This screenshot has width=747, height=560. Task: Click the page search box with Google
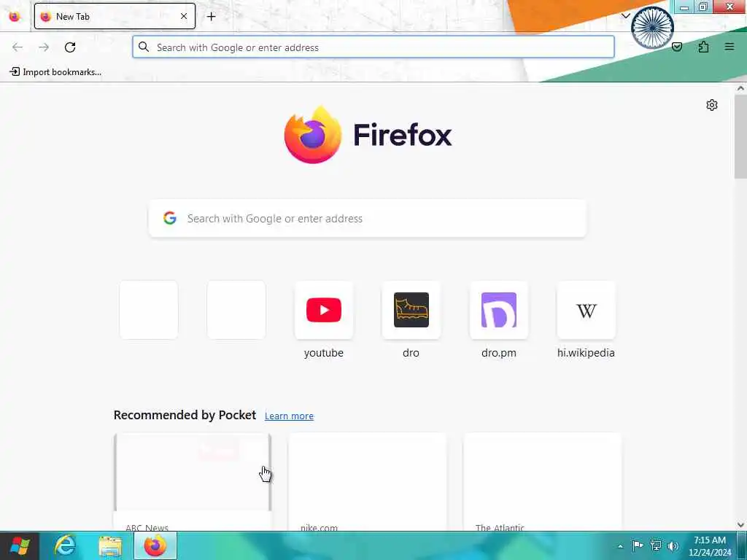(368, 219)
